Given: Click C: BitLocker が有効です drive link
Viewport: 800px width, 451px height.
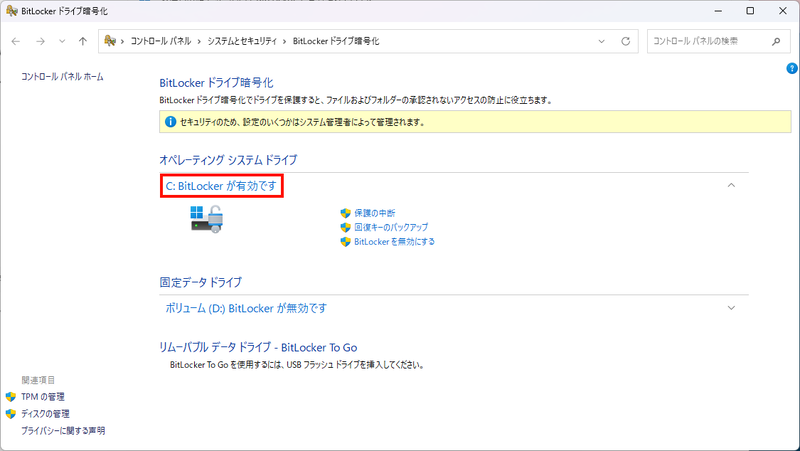Looking at the screenshot, I should tap(221, 186).
